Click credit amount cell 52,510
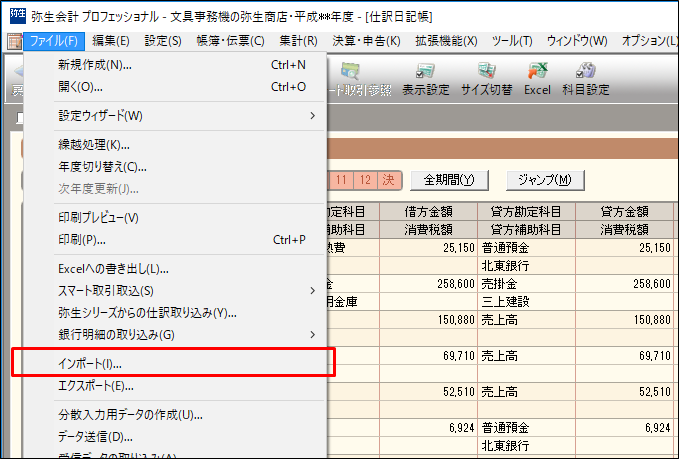 click(624, 391)
